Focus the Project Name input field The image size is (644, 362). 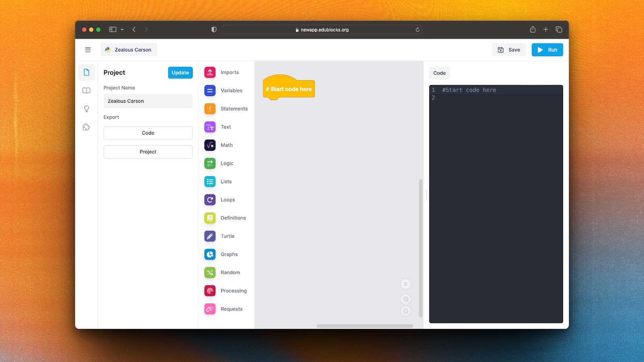click(x=148, y=101)
